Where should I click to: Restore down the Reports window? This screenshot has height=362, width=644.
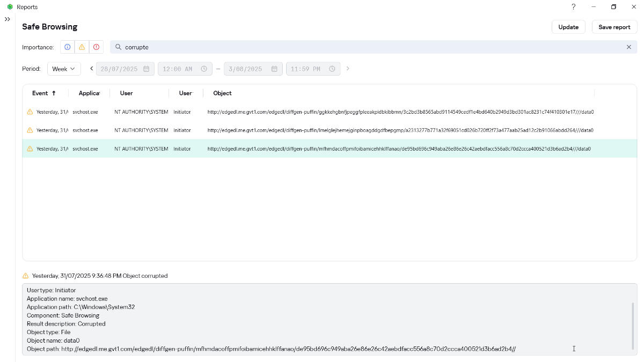(x=613, y=7)
